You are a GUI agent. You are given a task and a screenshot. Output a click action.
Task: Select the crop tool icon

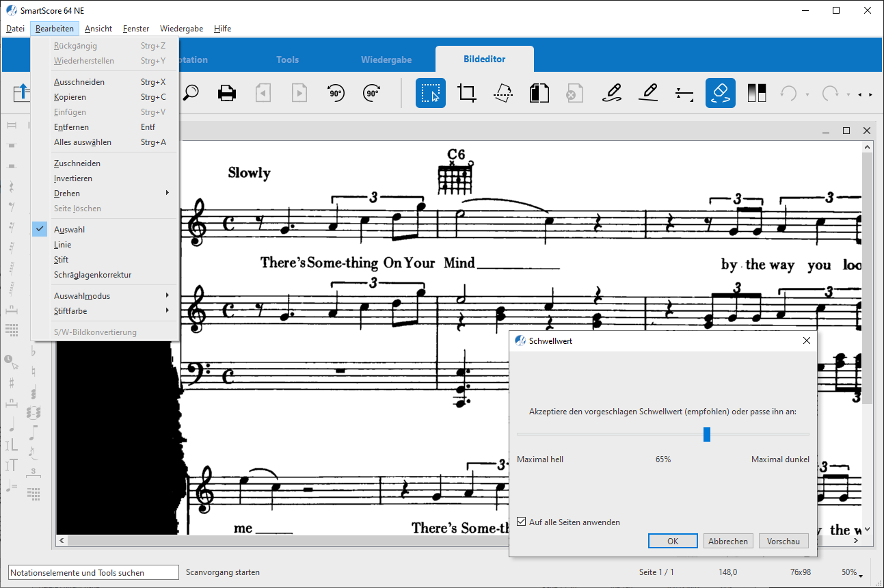coord(467,93)
